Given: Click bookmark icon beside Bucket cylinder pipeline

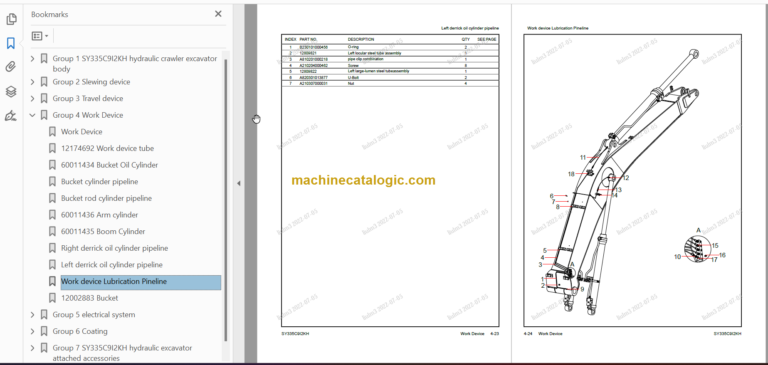Looking at the screenshot, I should pos(52,182).
